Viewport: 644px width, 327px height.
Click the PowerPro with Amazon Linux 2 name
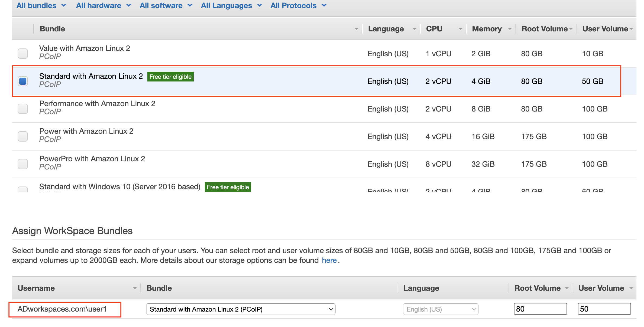pyautogui.click(x=92, y=159)
